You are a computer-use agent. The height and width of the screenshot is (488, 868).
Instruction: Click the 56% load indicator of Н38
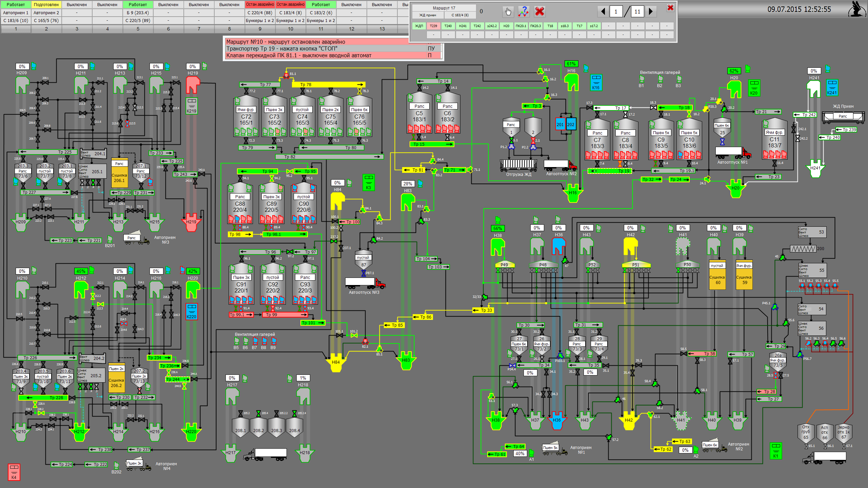[x=497, y=228]
